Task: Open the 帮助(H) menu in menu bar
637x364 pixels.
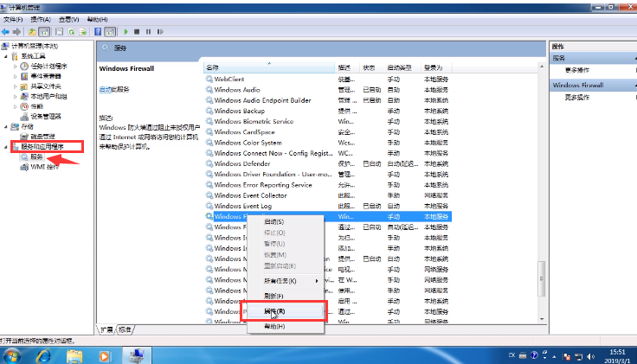Action: coord(97,20)
